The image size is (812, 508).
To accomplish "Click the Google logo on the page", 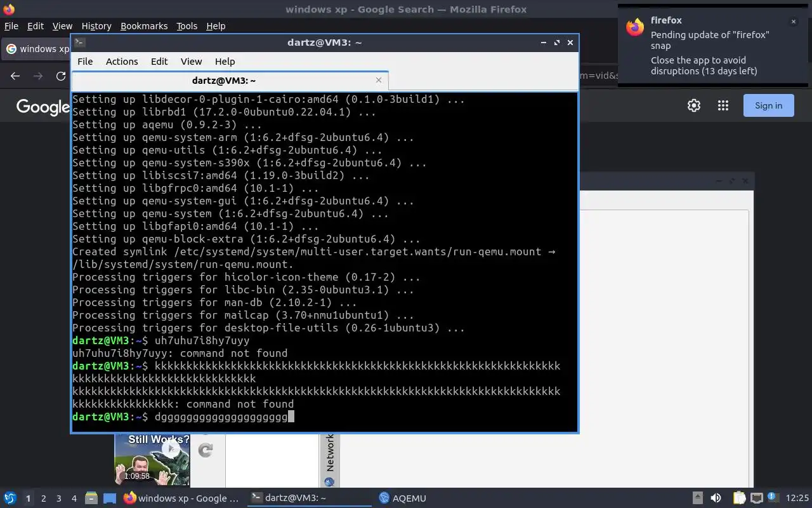I will [x=43, y=107].
